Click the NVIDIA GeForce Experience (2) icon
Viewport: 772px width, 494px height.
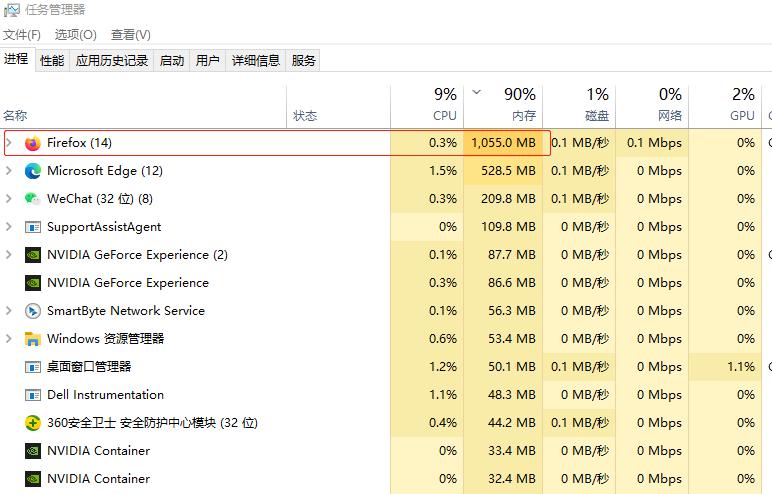point(32,255)
